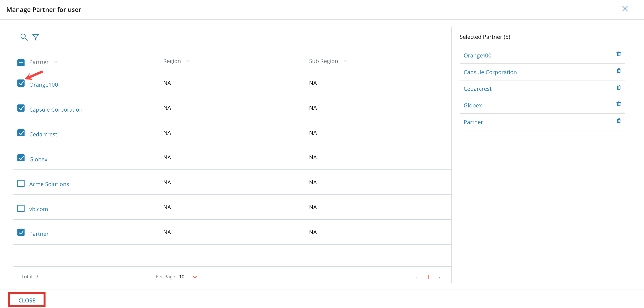Click the Region header label

172,61
